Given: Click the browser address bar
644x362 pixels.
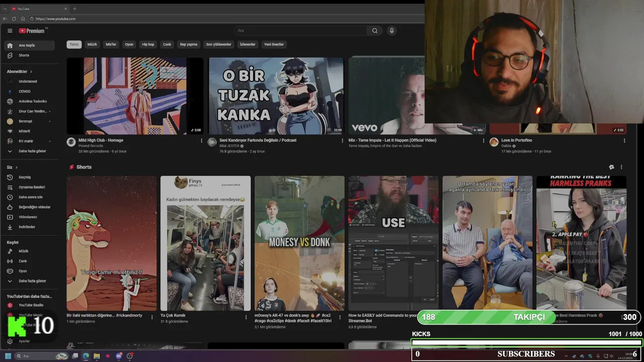Looking at the screenshot, I should click(x=221, y=19).
